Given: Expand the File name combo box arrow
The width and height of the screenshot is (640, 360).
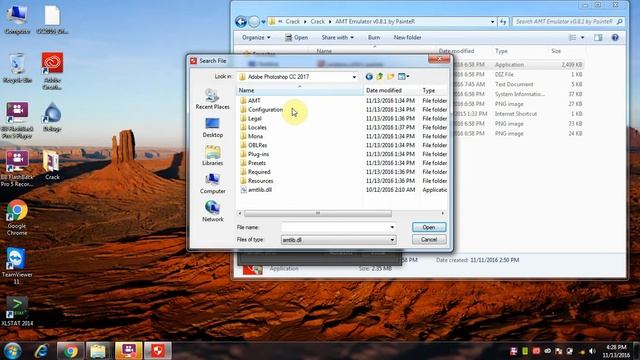Looking at the screenshot, I should click(392, 227).
